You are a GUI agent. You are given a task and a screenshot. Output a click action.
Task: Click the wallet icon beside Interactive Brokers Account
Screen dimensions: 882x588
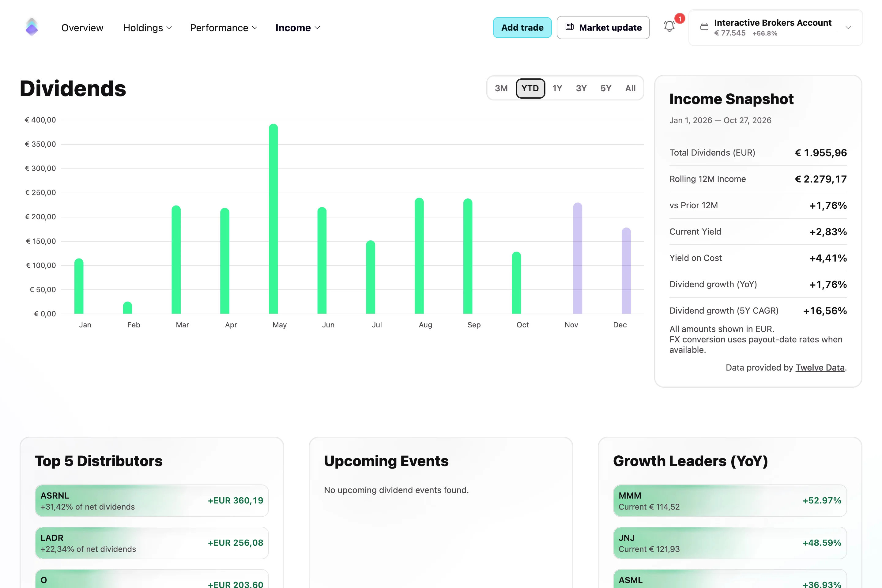point(705,27)
